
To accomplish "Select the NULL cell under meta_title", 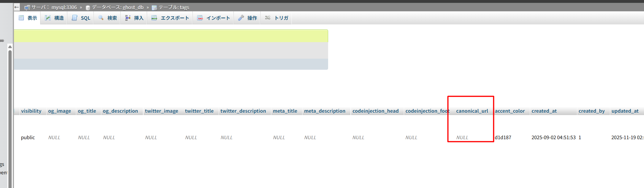I will (x=279, y=137).
